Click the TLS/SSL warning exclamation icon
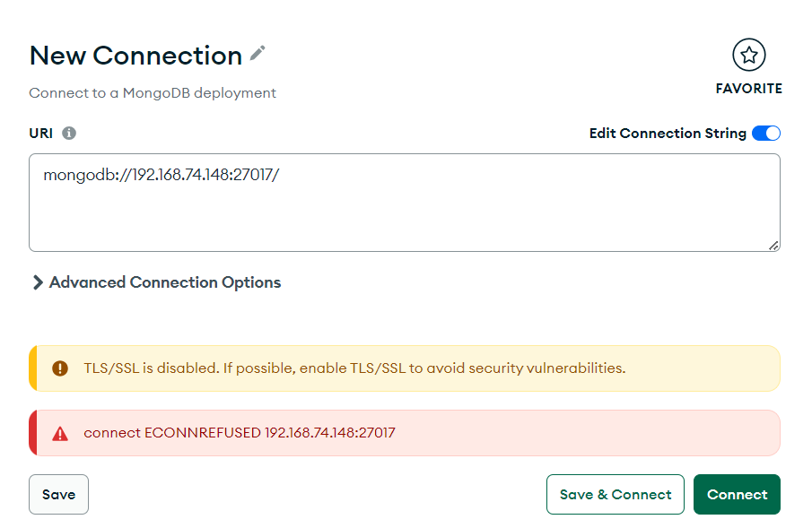The height and width of the screenshot is (528, 812). click(x=60, y=368)
